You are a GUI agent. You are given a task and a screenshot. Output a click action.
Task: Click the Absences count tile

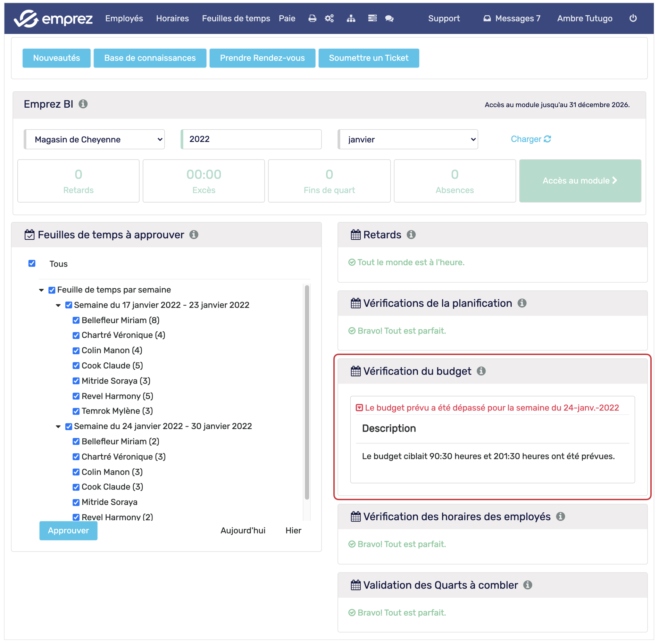point(455,181)
